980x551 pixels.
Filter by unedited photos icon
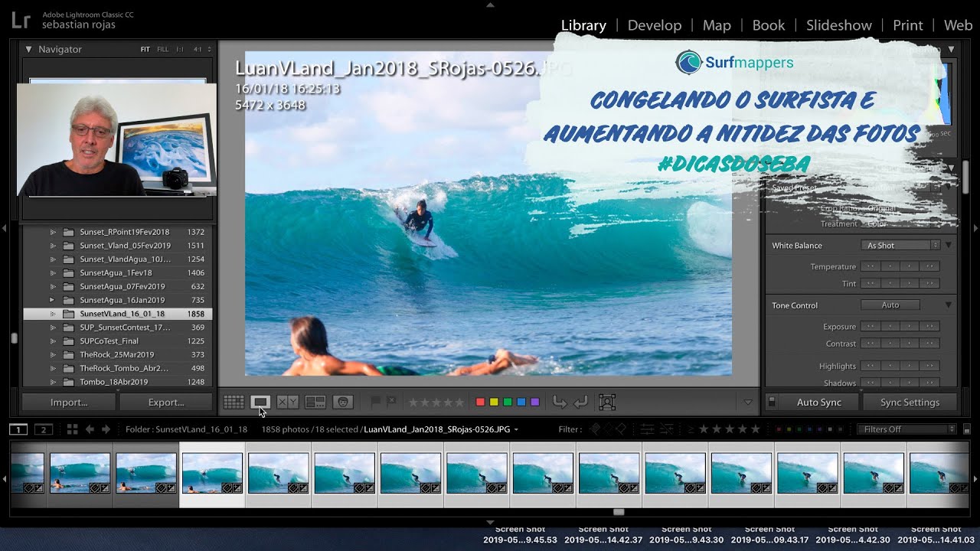(666, 429)
